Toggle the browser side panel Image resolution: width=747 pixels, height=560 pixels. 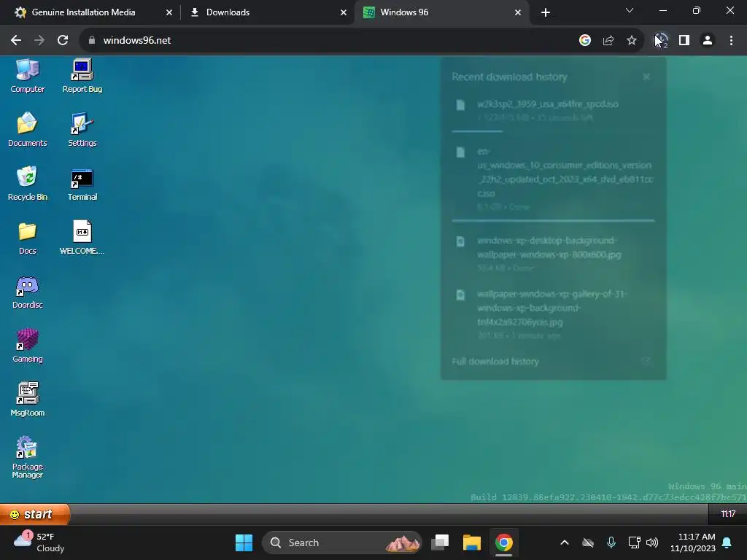684,41
